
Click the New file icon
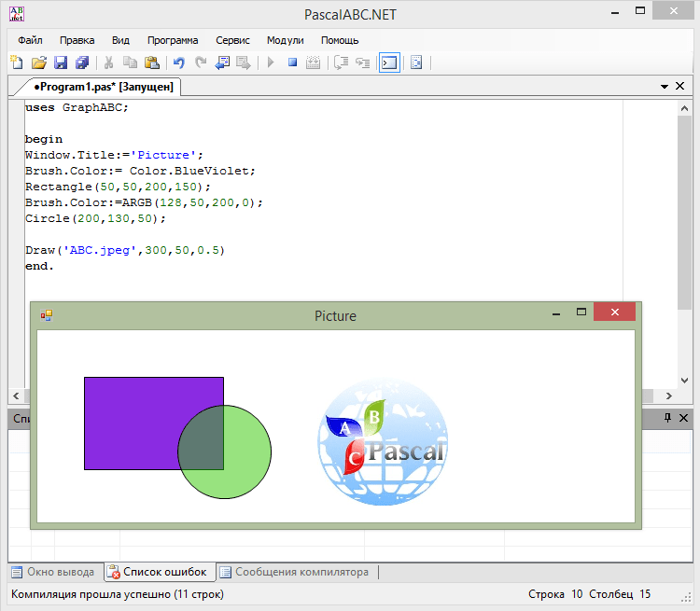(x=16, y=62)
